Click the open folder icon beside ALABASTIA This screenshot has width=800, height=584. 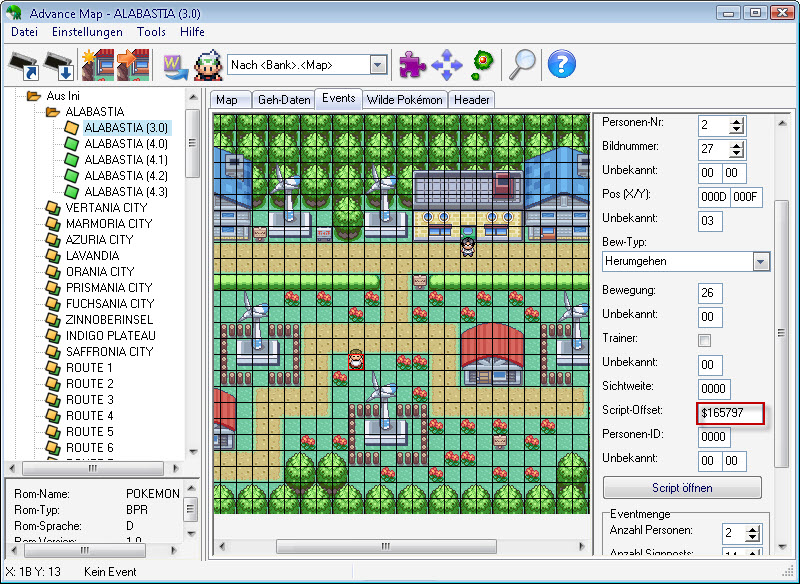click(x=53, y=112)
